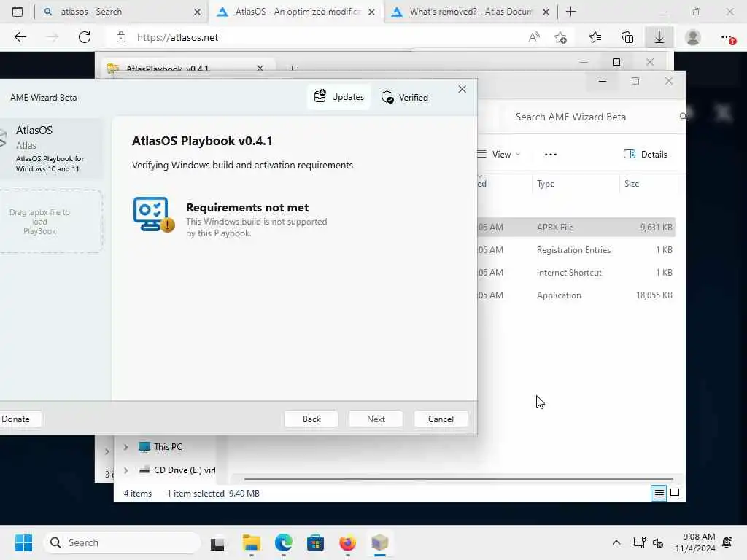Screen dimensions: 747x560
Task: Open See more options in File Explorer
Action: (551, 155)
